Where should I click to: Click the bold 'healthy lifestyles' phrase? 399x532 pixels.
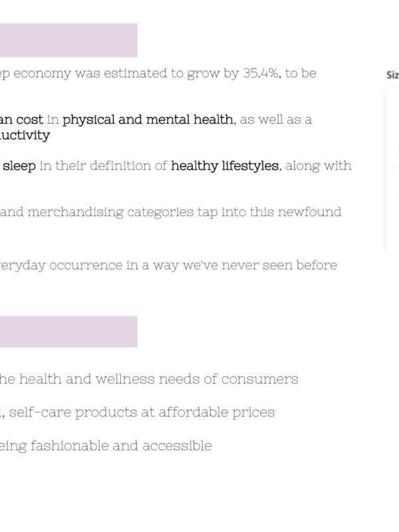point(225,166)
